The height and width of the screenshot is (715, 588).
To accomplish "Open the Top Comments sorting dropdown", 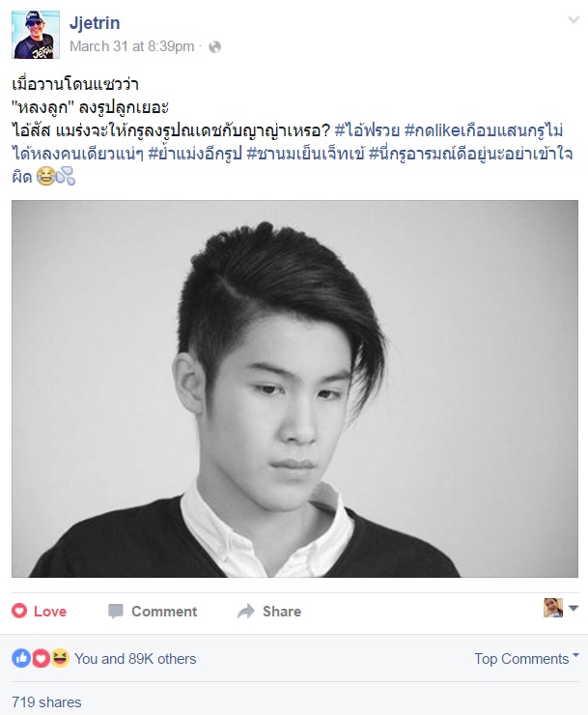I will [526, 658].
